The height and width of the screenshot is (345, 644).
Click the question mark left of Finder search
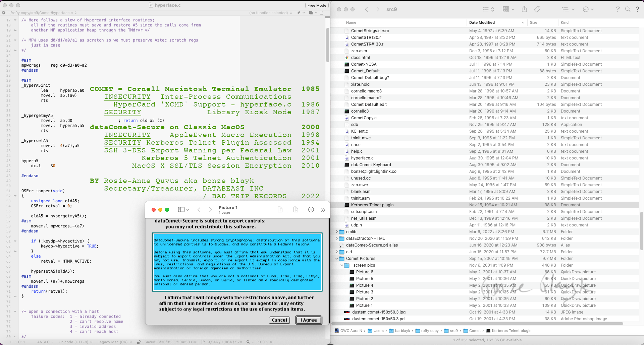(618, 9)
